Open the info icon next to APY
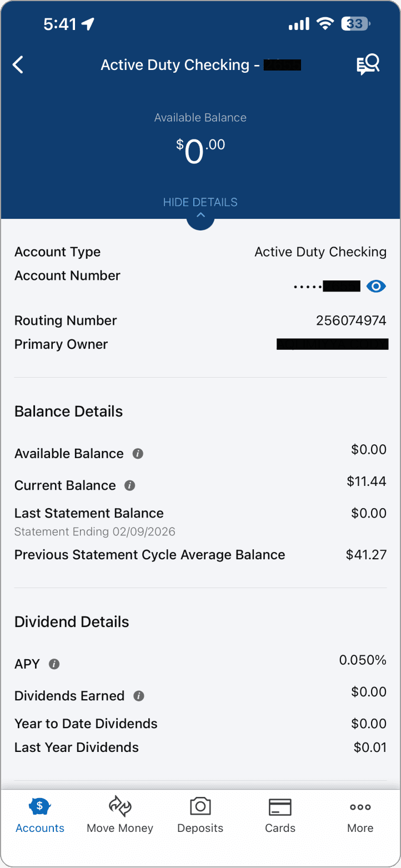This screenshot has width=401, height=868. (54, 664)
